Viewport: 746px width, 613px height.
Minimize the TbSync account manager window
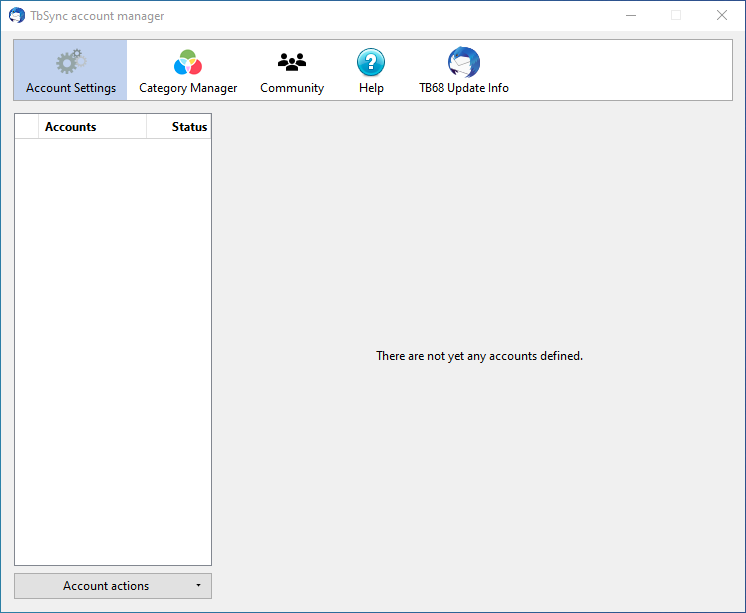631,15
